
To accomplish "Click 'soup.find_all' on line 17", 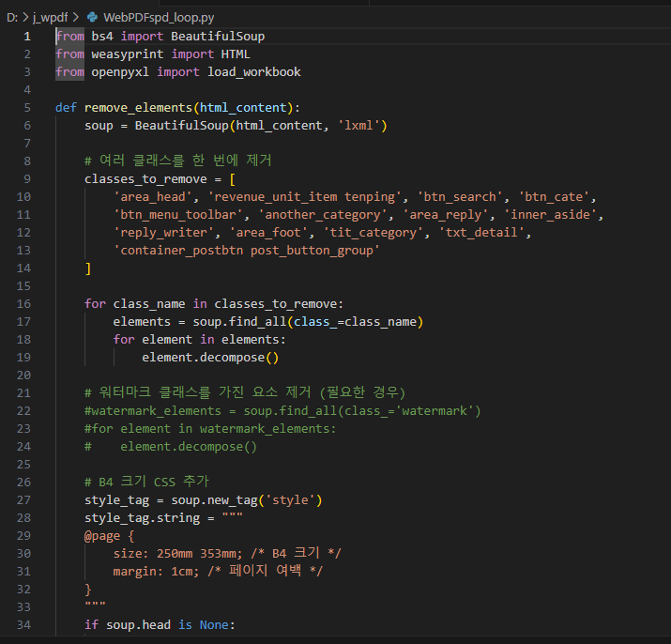I will (x=239, y=322).
